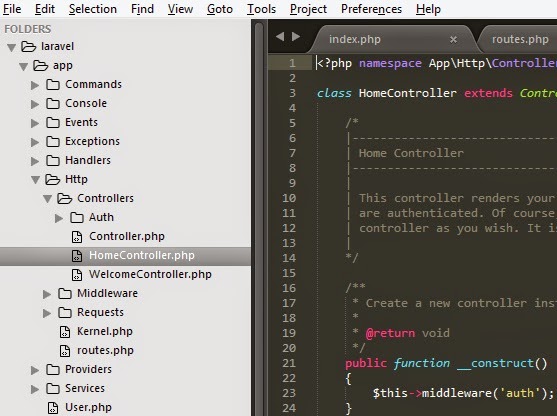Open Controller.php from the sidebar
Image resolution: width=557 pixels, height=416 pixels.
point(127,237)
